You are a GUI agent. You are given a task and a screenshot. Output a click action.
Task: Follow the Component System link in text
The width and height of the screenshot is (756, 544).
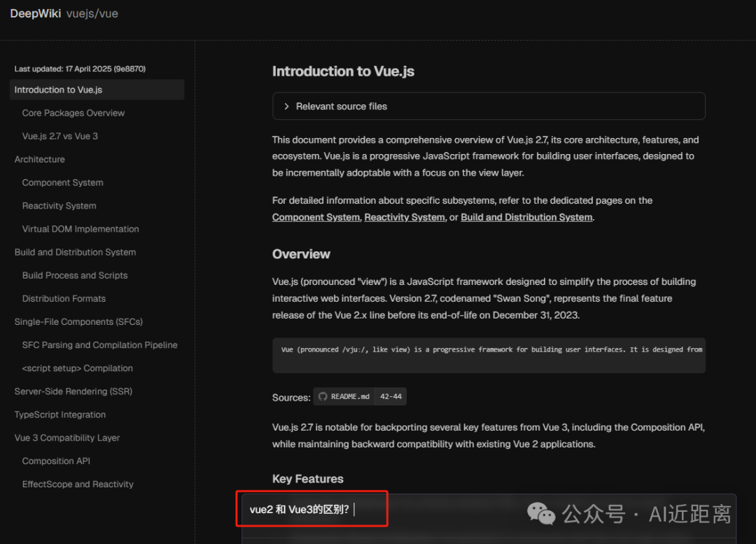(x=316, y=217)
